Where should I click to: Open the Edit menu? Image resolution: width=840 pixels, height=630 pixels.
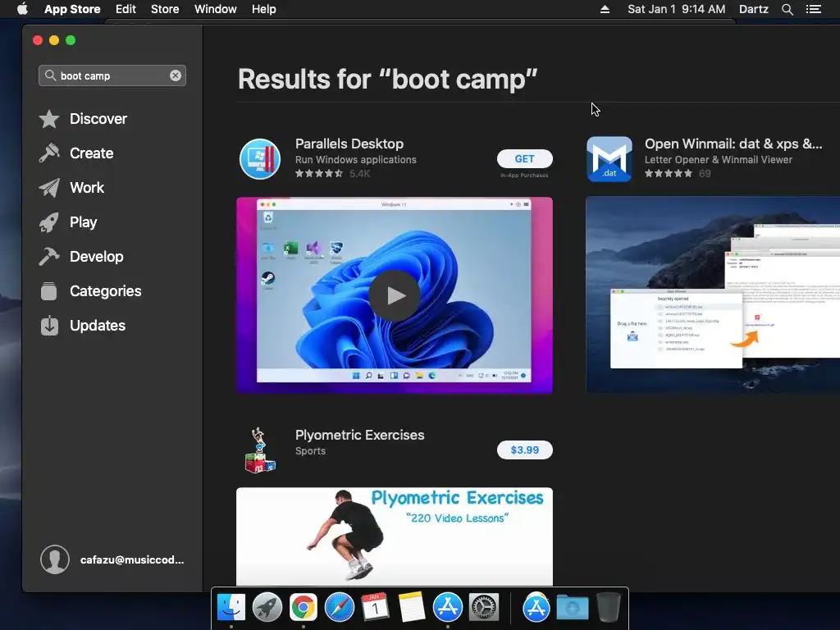(x=126, y=9)
